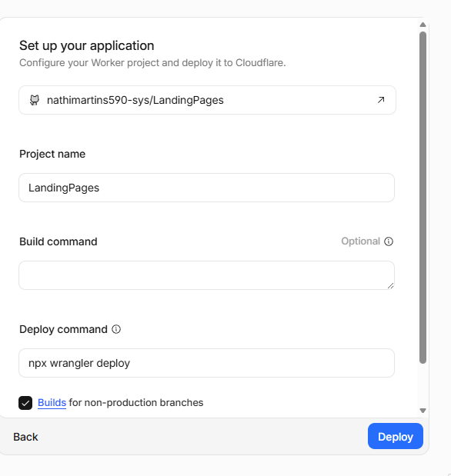Click the 'Project name' field label
The height and width of the screenshot is (476, 451).
coord(52,154)
